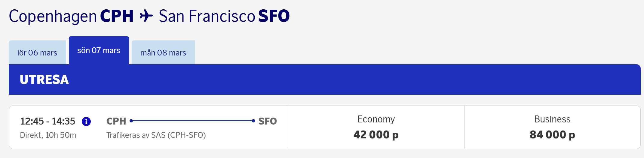Click the airplane icon between CPH and SFO
Viewport: 644px width, 158px height.
click(x=146, y=16)
